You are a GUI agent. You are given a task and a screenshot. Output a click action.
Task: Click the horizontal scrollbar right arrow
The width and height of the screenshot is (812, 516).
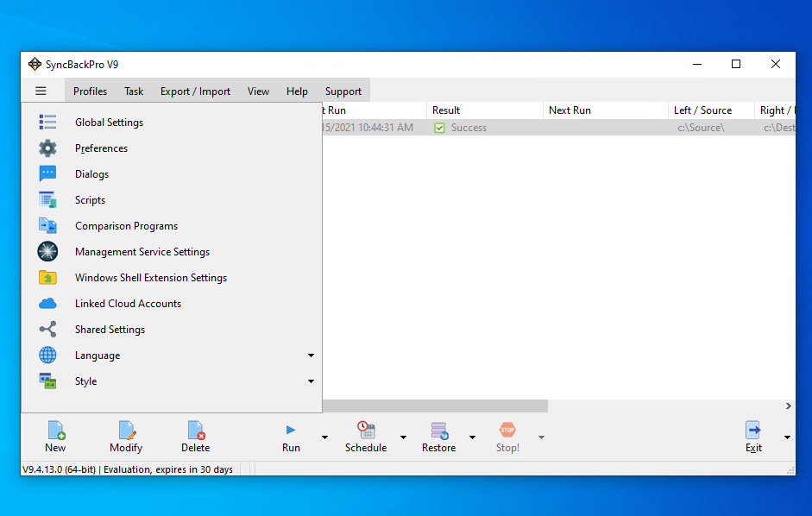tap(788, 406)
